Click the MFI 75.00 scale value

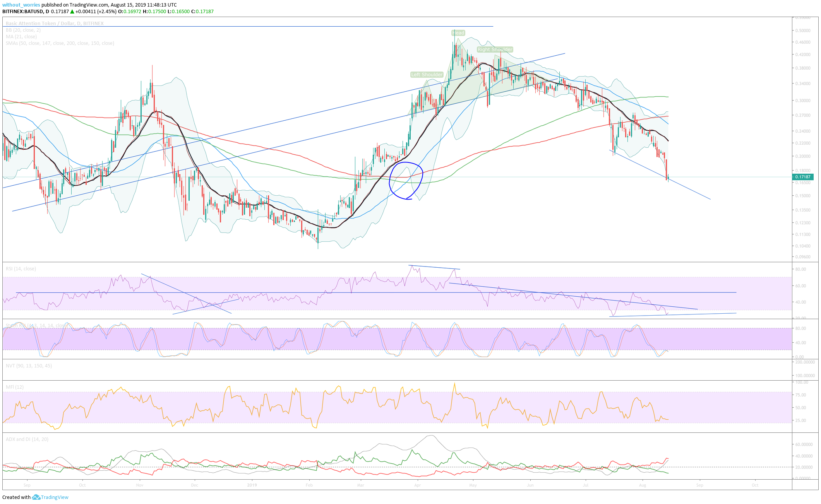[800, 395]
